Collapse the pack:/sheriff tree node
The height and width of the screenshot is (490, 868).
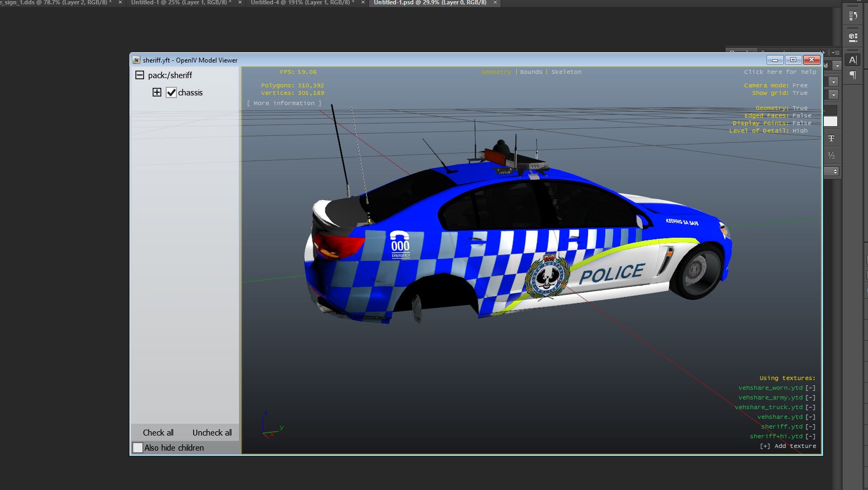pyautogui.click(x=140, y=75)
